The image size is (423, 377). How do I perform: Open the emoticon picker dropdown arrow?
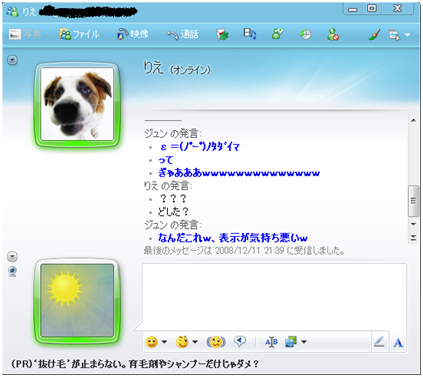[x=164, y=342]
